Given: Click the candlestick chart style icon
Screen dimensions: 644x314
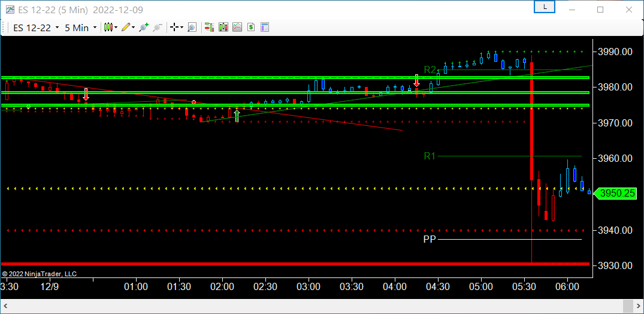Looking at the screenshot, I should [108, 28].
